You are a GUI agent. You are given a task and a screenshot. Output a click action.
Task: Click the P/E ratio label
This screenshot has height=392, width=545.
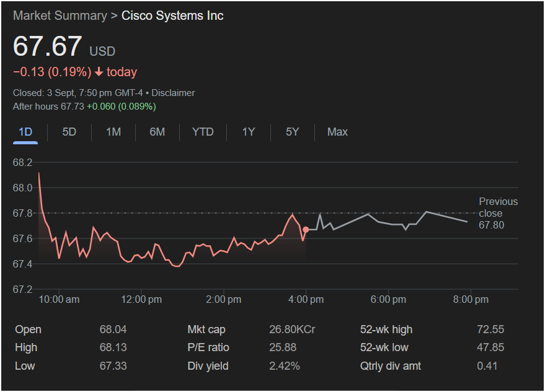(x=208, y=347)
